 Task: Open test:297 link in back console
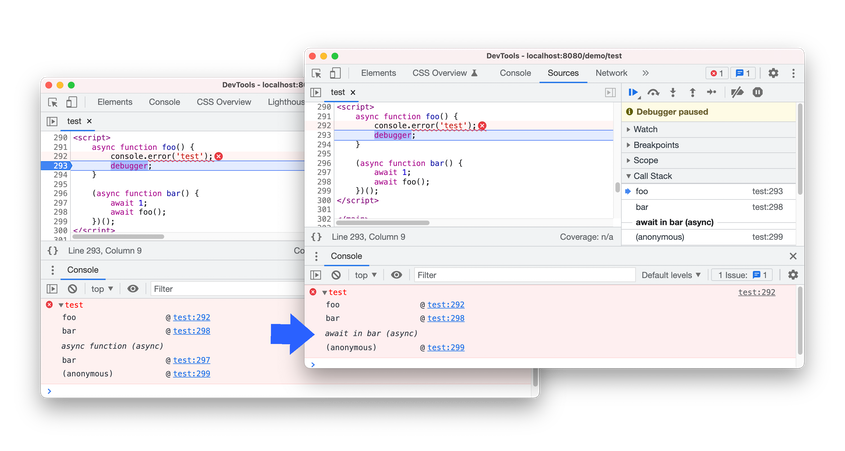(191, 360)
